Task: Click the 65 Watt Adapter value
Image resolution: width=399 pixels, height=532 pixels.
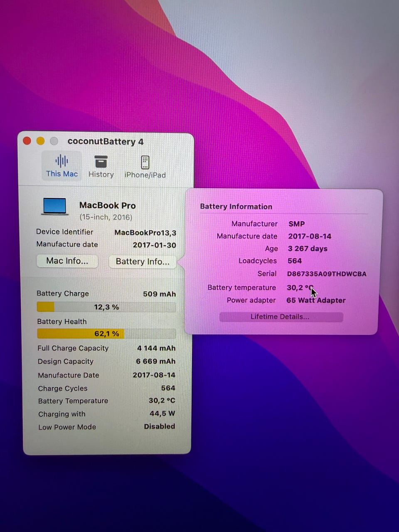Action: pos(316,300)
